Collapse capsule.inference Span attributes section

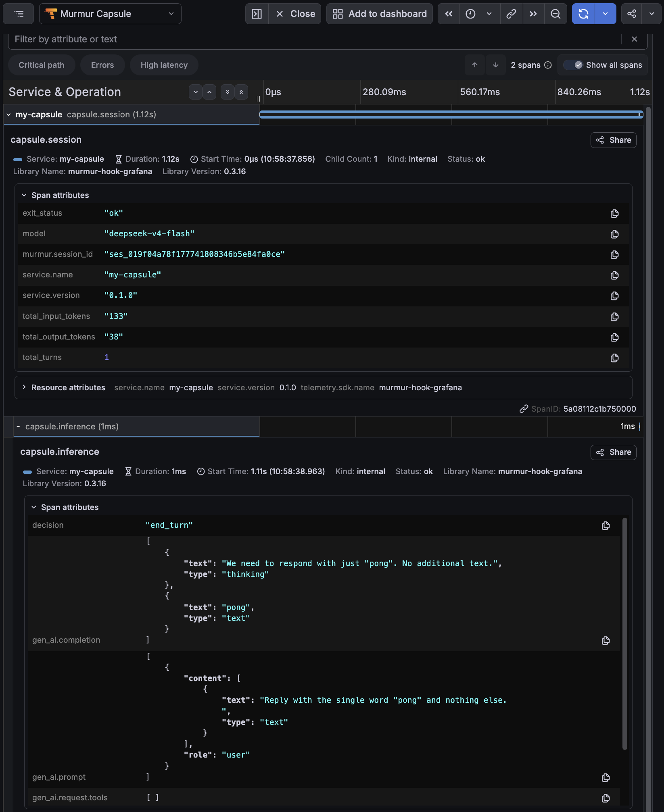coord(65,507)
